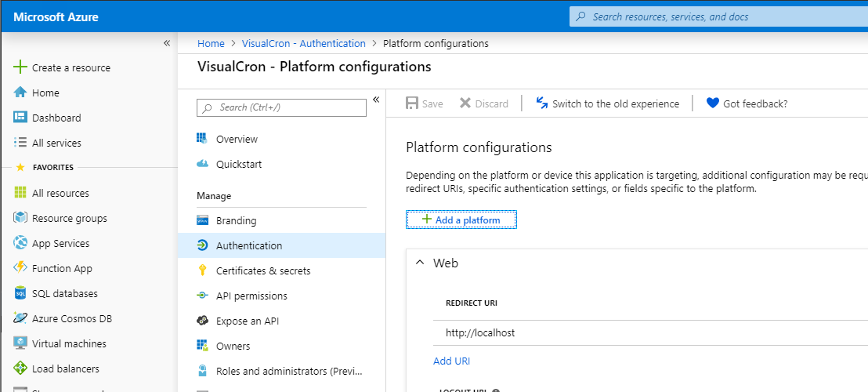868x392 pixels.
Task: Open Function App lightning icon
Action: click(20, 268)
